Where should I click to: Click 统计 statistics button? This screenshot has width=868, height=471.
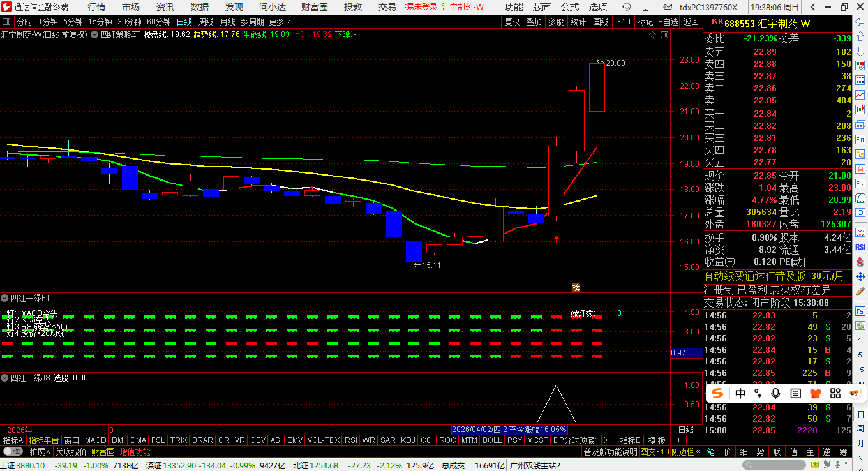coord(578,22)
